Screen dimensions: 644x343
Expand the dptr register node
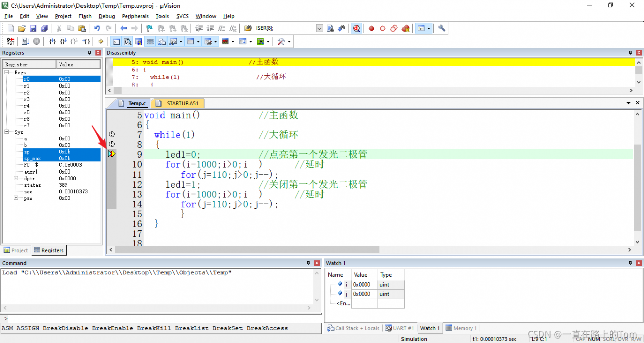coord(16,178)
